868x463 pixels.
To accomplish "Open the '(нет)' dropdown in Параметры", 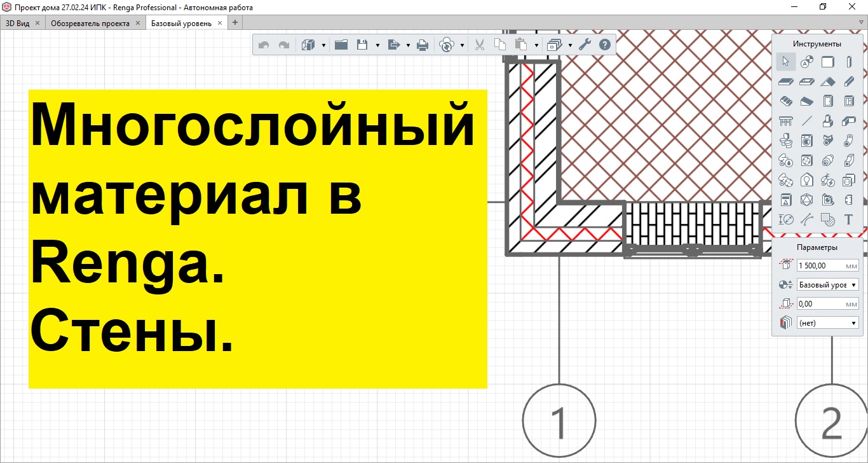I will tap(827, 323).
